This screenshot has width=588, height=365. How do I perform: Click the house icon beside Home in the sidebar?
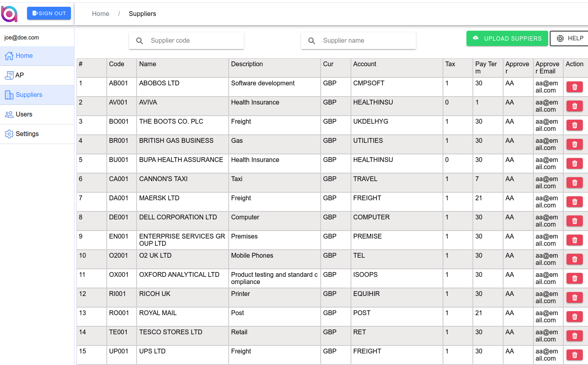9,56
